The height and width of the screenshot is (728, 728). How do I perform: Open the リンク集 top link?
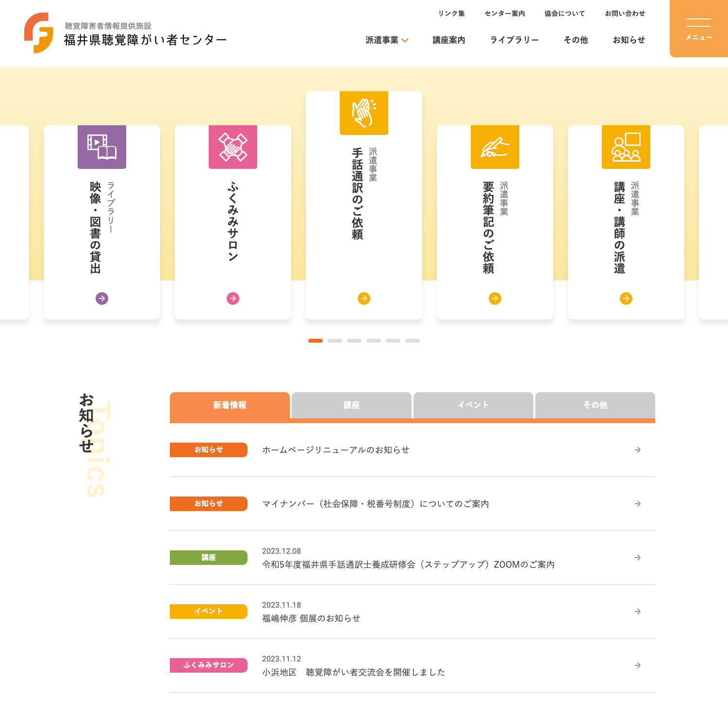[451, 13]
